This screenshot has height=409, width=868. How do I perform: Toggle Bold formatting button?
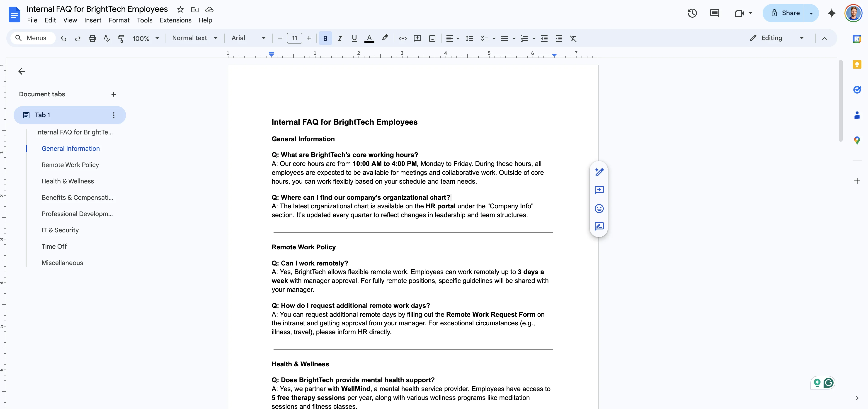point(325,39)
